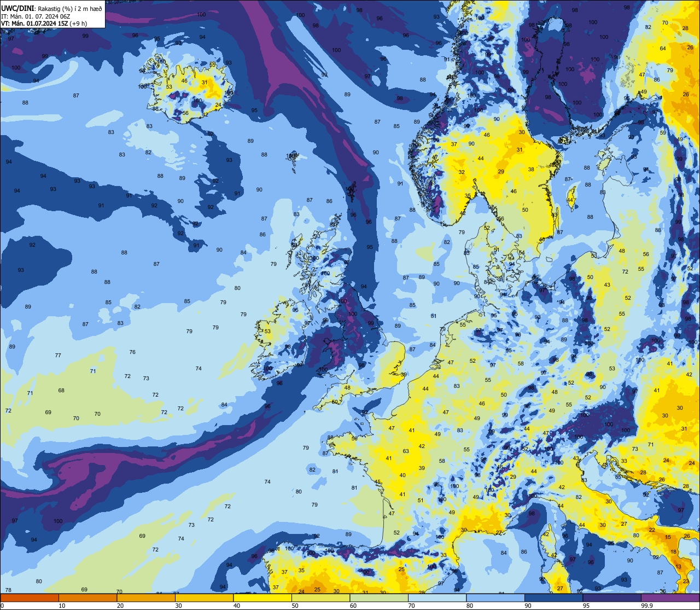Click the '99.9' legend tick label
This screenshot has height=610, width=700.
pos(647,606)
